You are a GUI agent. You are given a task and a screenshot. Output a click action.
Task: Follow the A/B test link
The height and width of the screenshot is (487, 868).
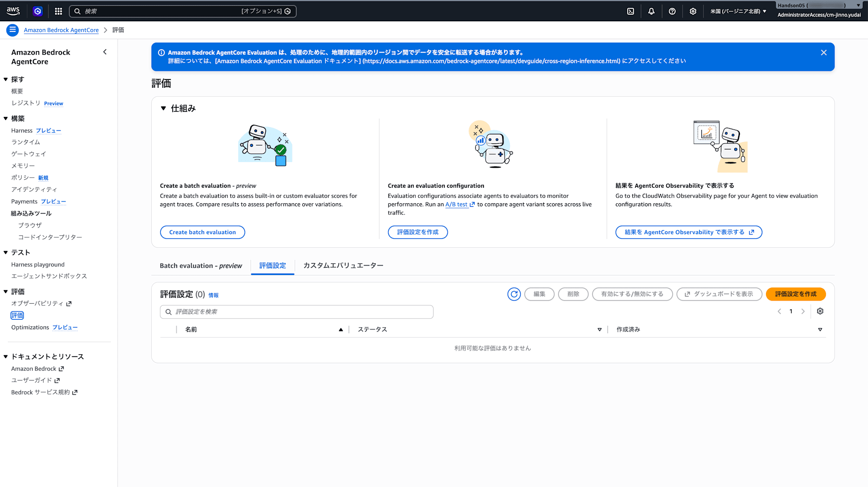coord(460,205)
